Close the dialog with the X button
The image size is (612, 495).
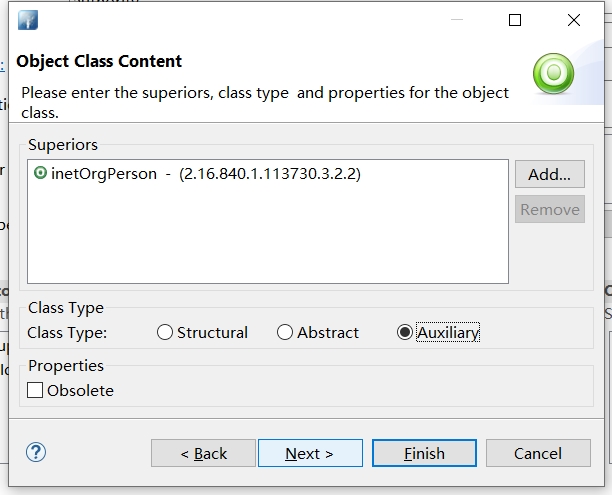click(574, 20)
